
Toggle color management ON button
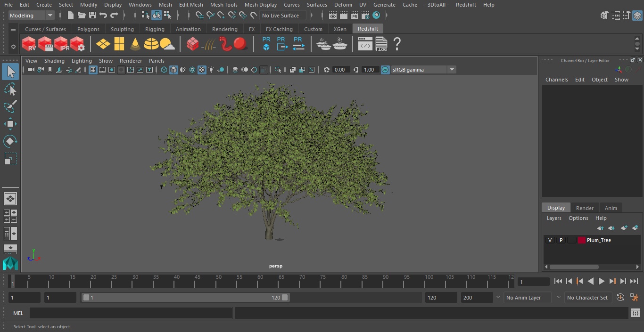(385, 70)
